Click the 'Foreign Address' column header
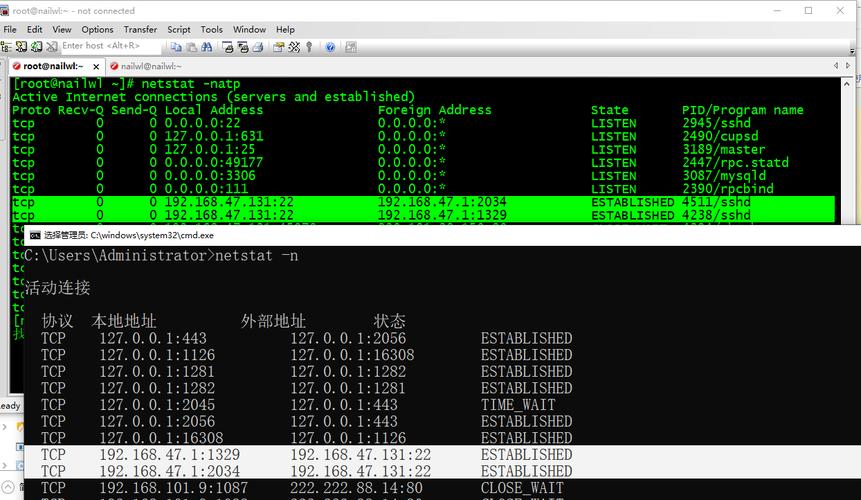 click(434, 110)
